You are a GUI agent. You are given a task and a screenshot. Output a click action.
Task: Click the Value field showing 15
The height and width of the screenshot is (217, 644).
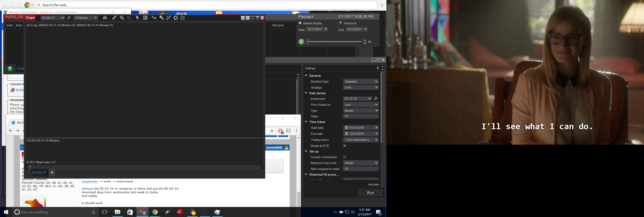(x=361, y=116)
